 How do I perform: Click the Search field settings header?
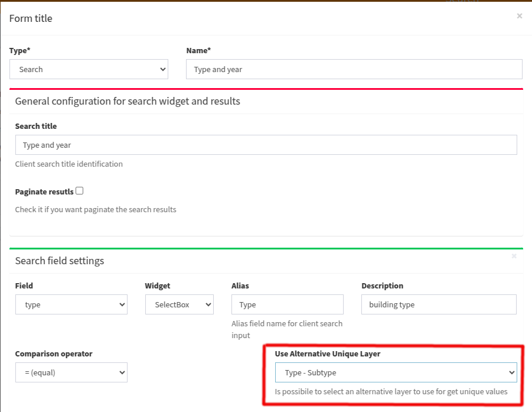60,261
